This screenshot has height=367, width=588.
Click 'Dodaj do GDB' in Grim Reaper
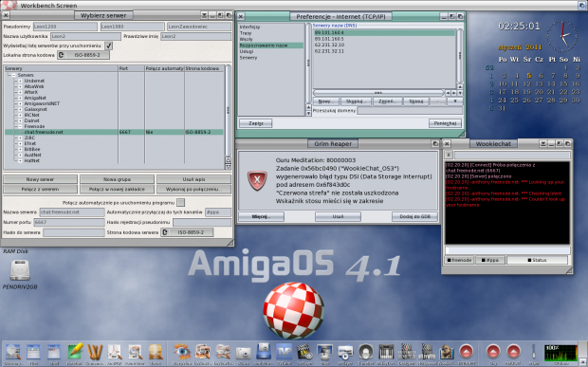click(x=414, y=216)
